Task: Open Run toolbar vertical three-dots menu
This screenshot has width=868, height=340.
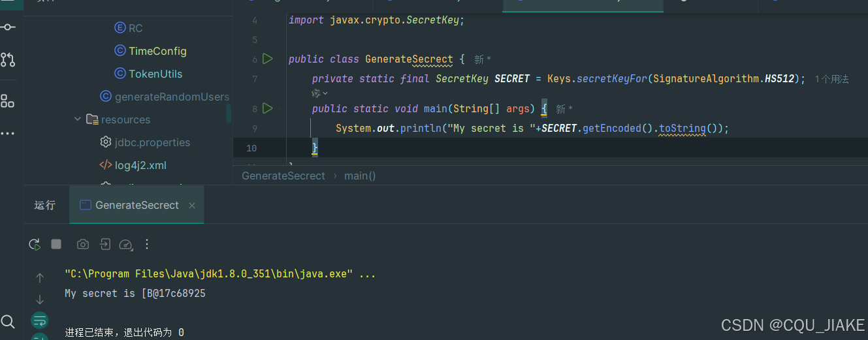Action: [146, 244]
